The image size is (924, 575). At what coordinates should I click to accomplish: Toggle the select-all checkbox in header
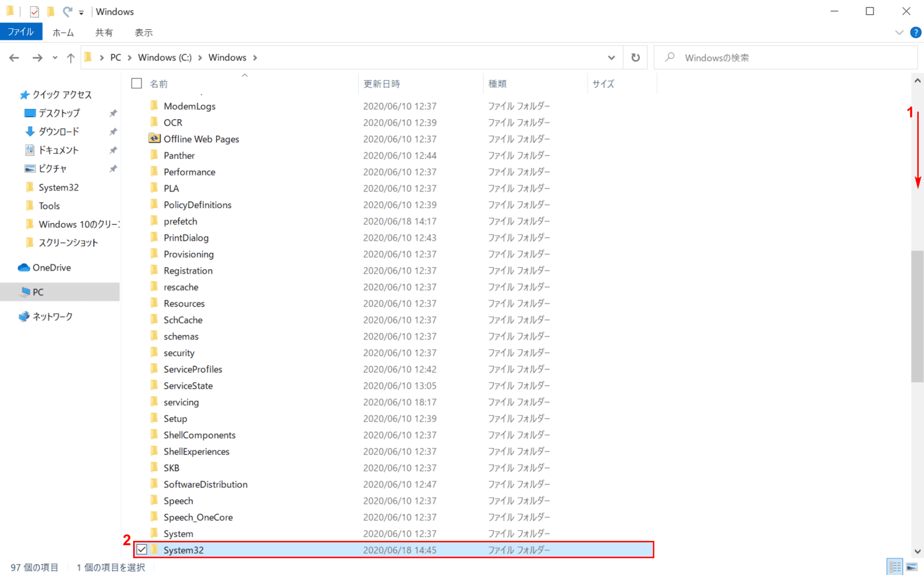137,84
